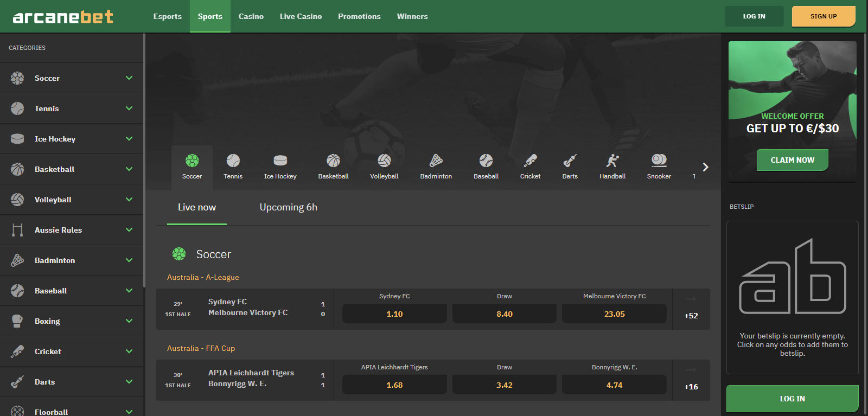This screenshot has height=416, width=868.
Task: Expand the Cricket category chevron
Action: 129,351
